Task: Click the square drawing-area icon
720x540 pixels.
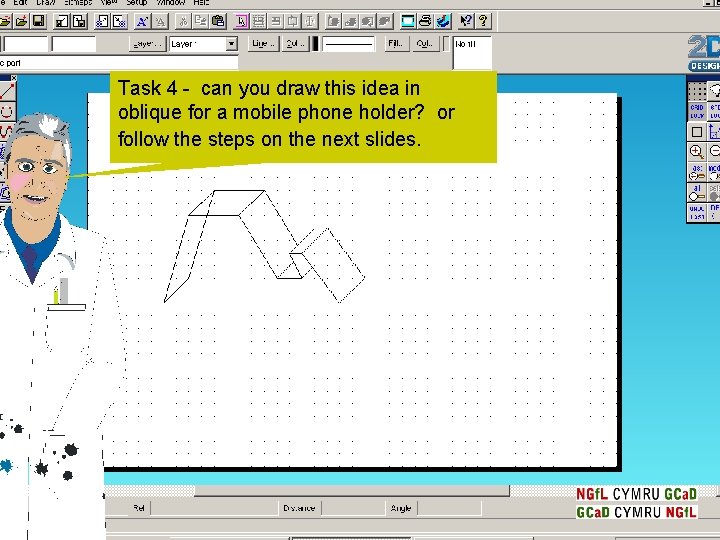Action: [697, 132]
